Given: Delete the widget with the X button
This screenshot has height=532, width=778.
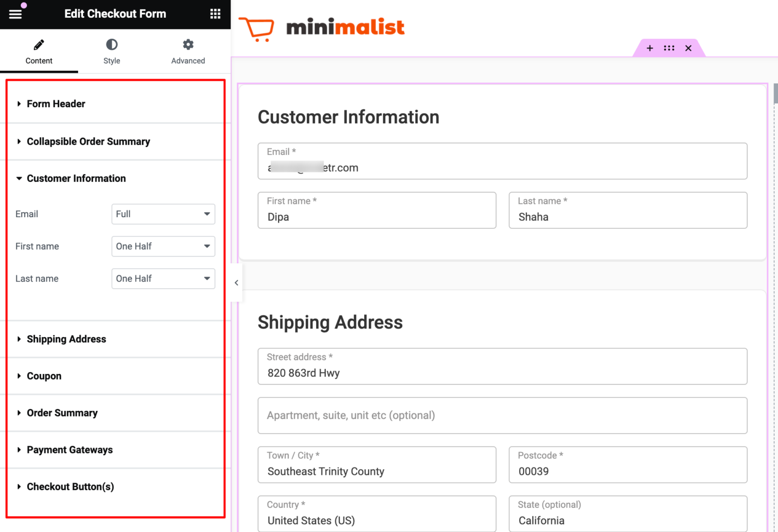Looking at the screenshot, I should pos(688,48).
